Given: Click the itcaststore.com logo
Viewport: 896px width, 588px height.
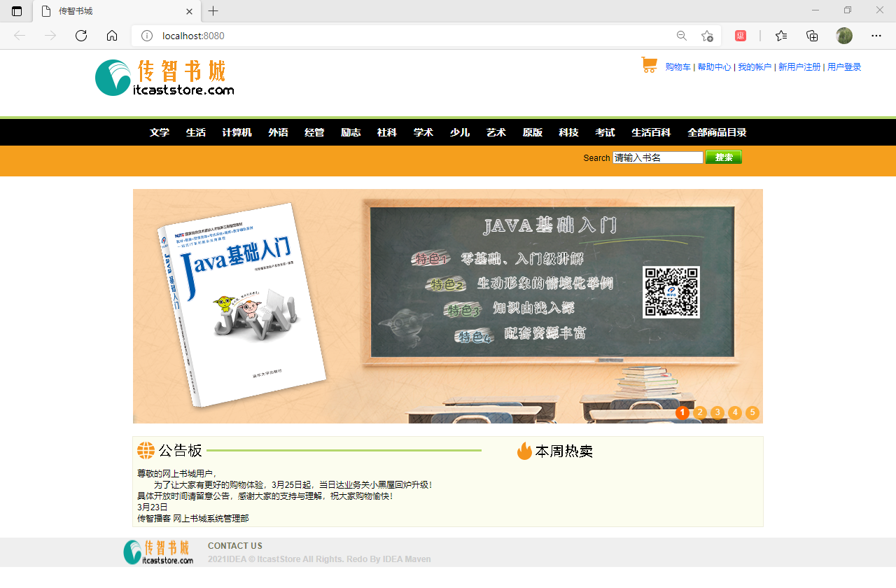Looking at the screenshot, I should [164, 78].
